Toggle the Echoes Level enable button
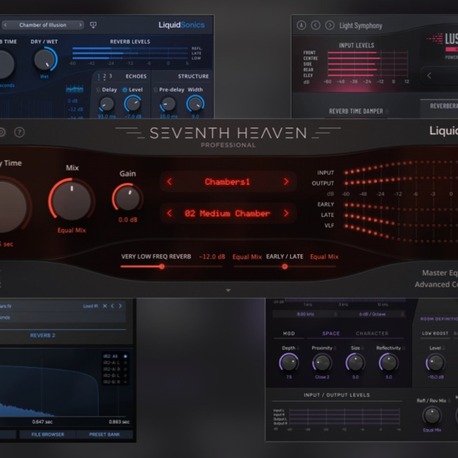The height and width of the screenshot is (458, 458). tap(125, 90)
